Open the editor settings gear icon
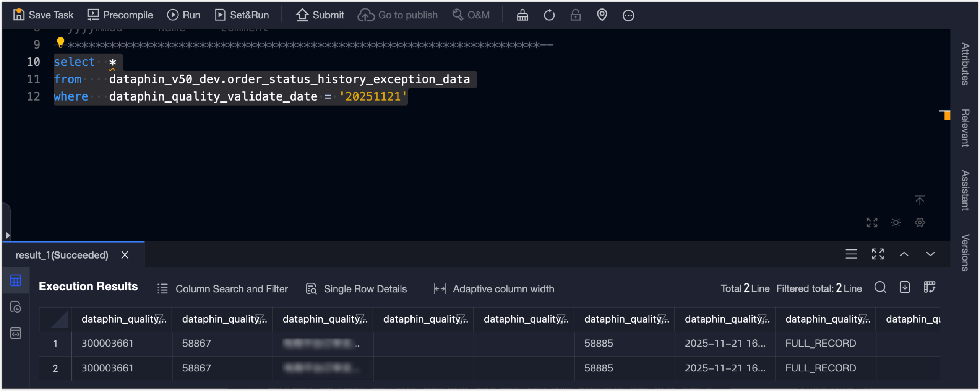 point(920,222)
